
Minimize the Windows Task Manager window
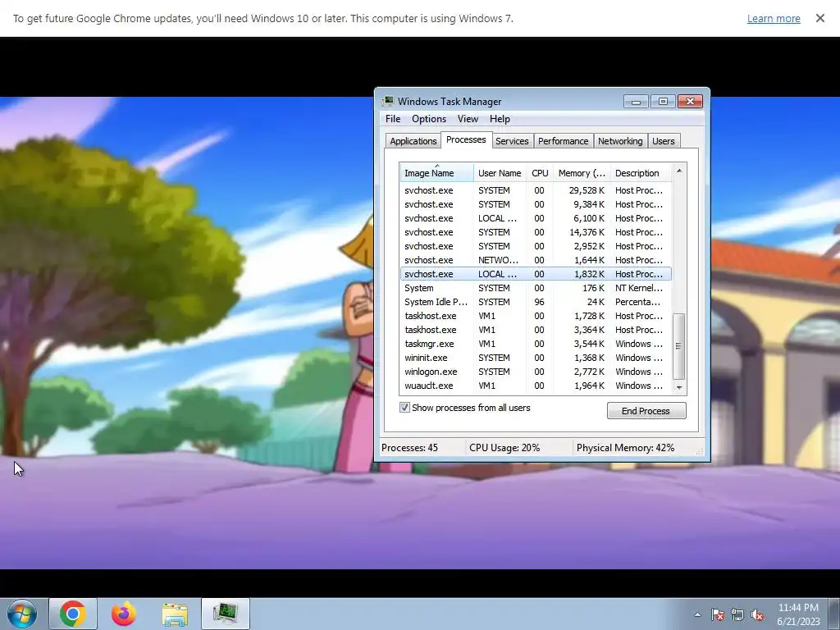(x=636, y=101)
